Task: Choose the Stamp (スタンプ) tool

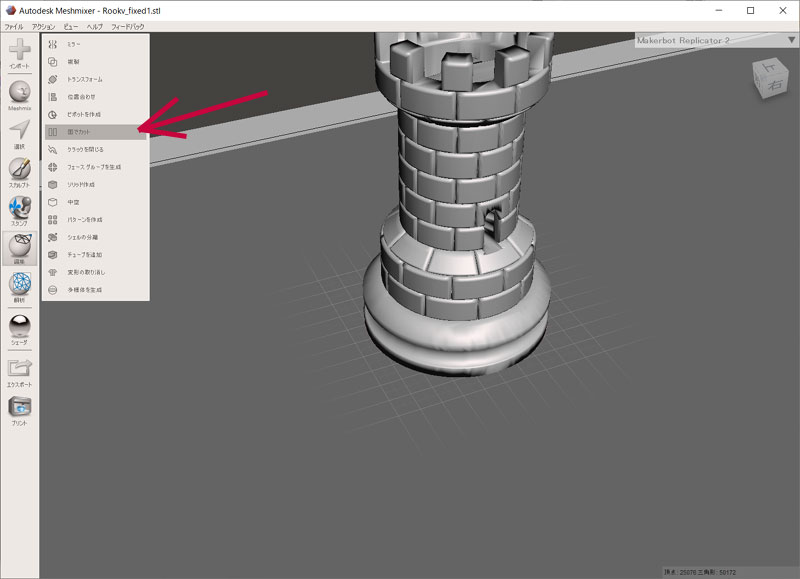Action: click(x=19, y=209)
